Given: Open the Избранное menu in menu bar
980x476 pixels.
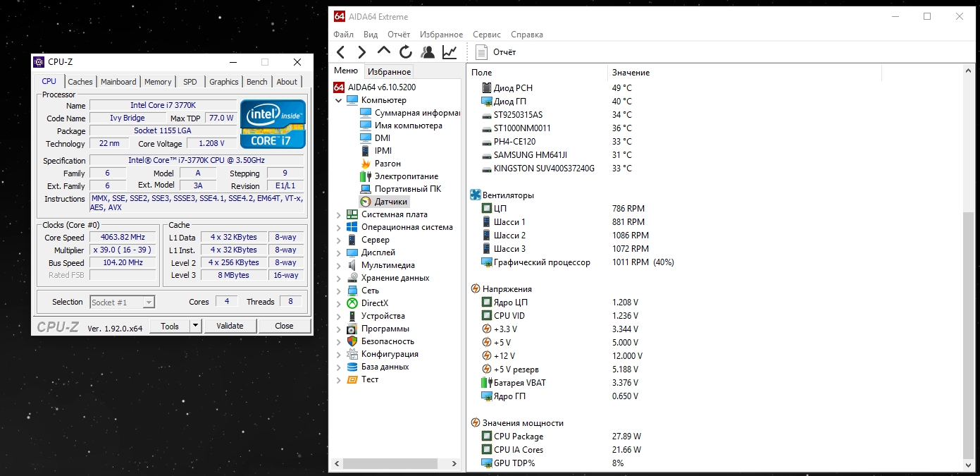Looking at the screenshot, I should (441, 35).
